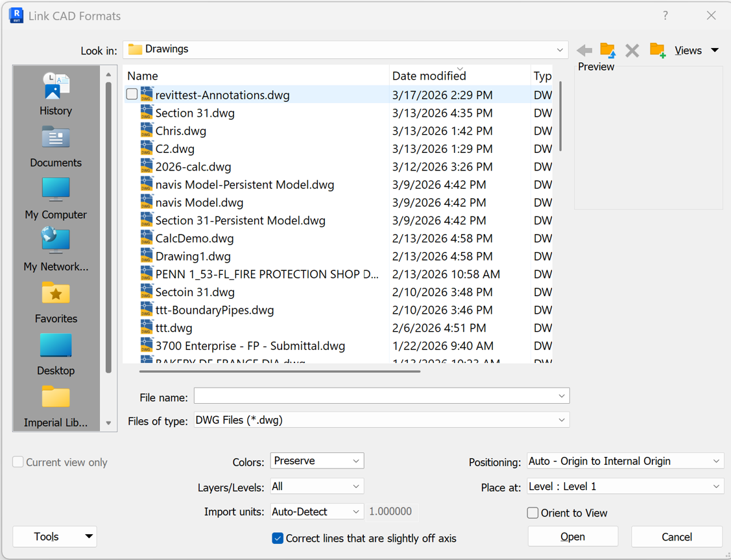Click places bar scroll up arrow
This screenshot has width=731, height=560.
coord(108,75)
